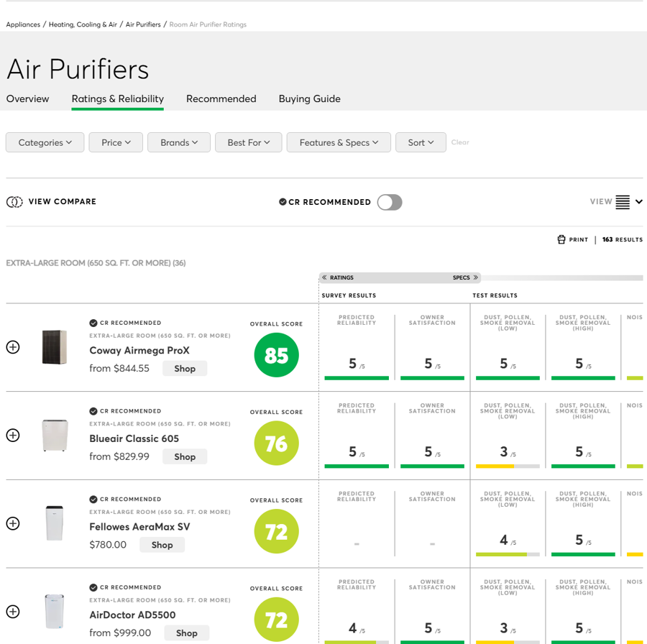Viewport: 647px width, 644px height.
Task: Expand the Price filter dropdown
Action: coord(116,142)
